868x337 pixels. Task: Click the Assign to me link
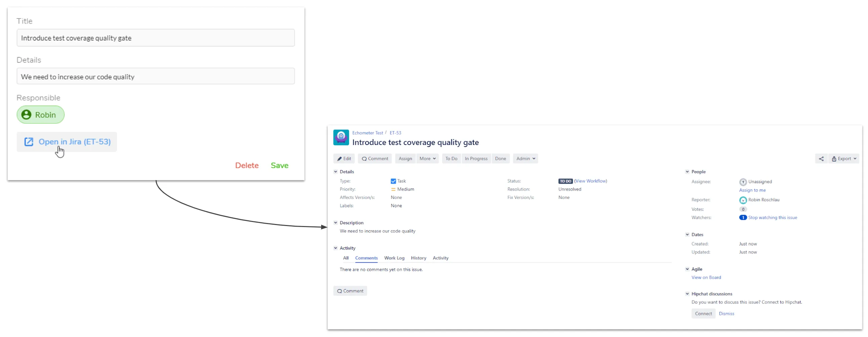tap(752, 190)
